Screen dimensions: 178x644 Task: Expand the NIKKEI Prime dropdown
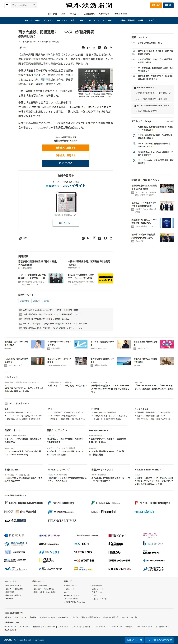[x=121, y=14]
